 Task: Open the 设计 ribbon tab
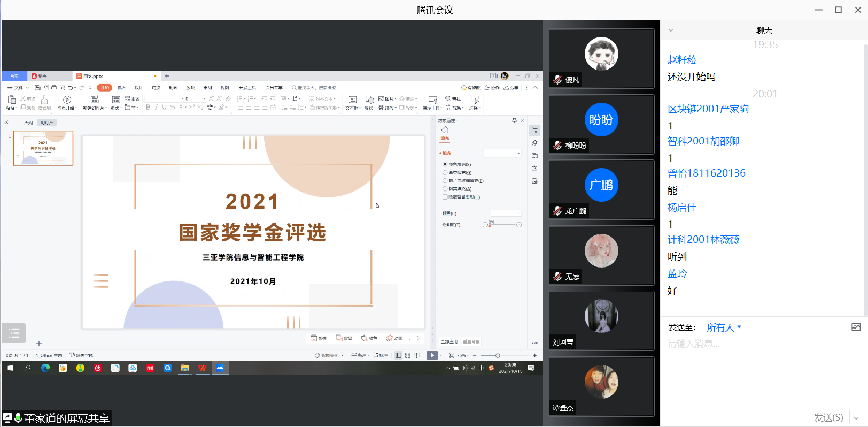(x=138, y=88)
